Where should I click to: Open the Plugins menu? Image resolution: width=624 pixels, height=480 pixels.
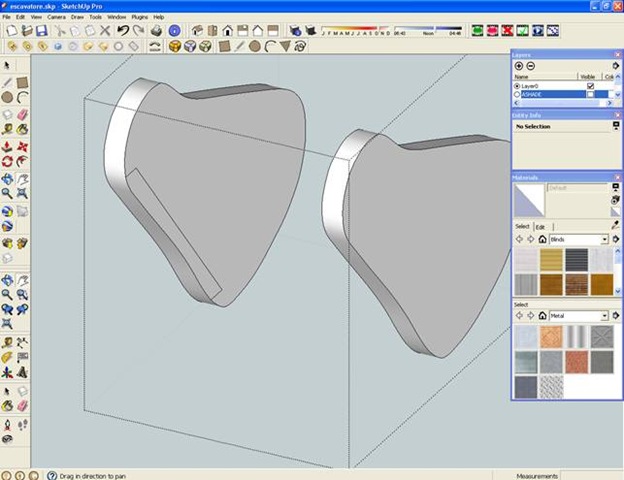pyautogui.click(x=139, y=17)
